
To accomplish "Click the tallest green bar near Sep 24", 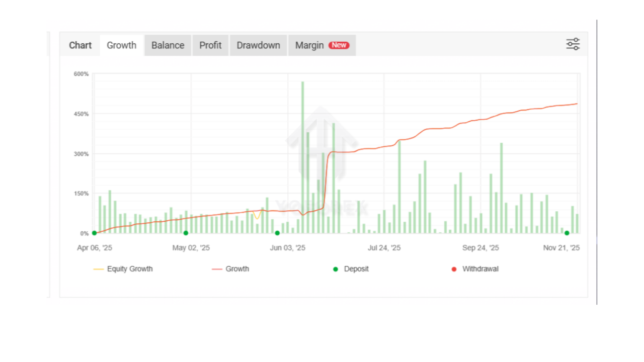I will 501,189.
